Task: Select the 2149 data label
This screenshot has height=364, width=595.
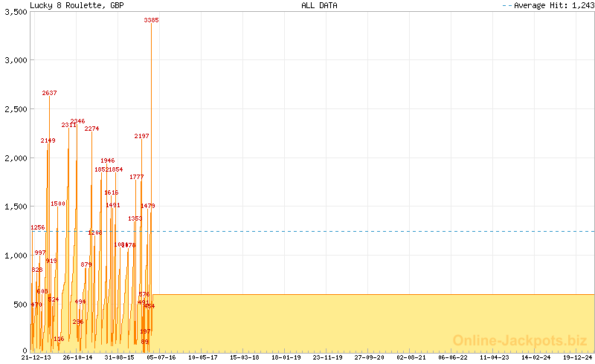Action: (x=48, y=140)
